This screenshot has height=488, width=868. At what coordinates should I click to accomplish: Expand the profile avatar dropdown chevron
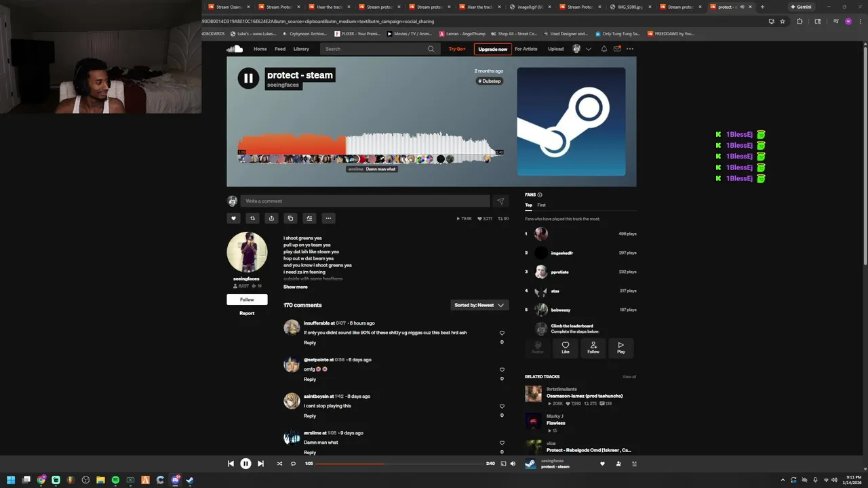click(x=588, y=49)
